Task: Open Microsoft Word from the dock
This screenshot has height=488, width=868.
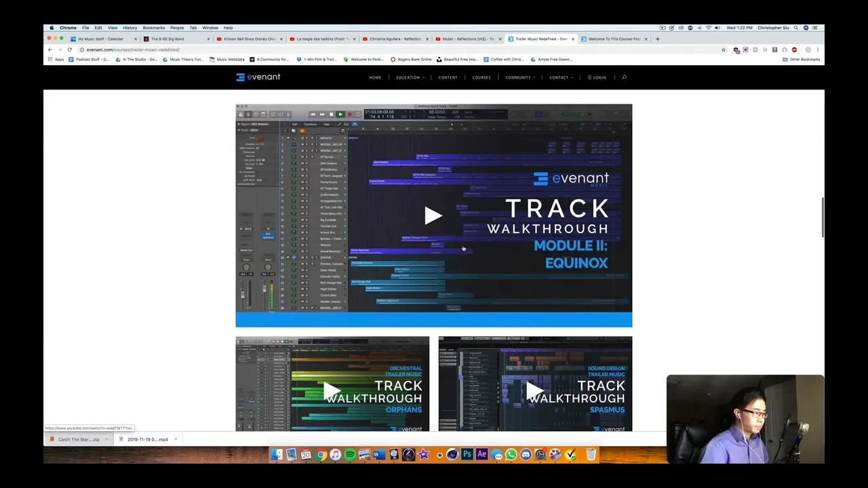Action: point(379,455)
